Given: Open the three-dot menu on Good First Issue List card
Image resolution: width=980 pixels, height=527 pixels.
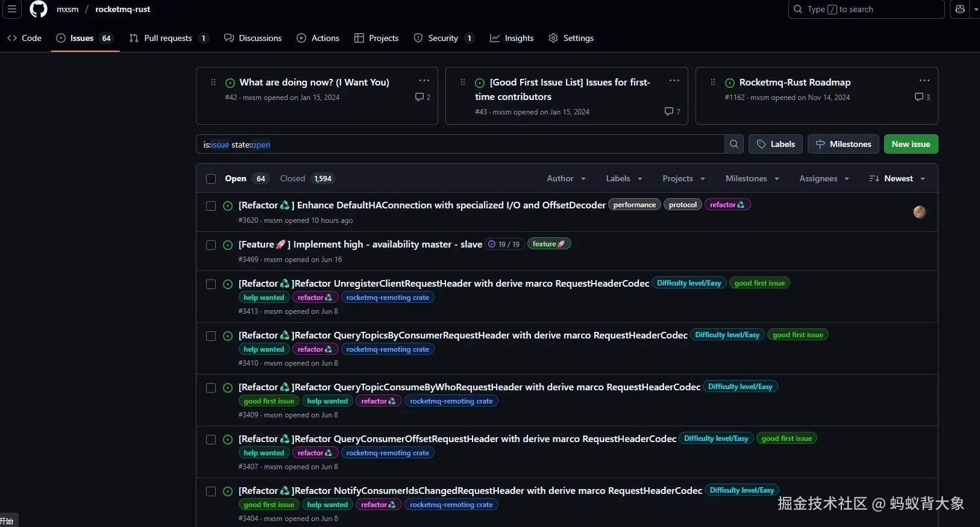Looking at the screenshot, I should click(674, 81).
